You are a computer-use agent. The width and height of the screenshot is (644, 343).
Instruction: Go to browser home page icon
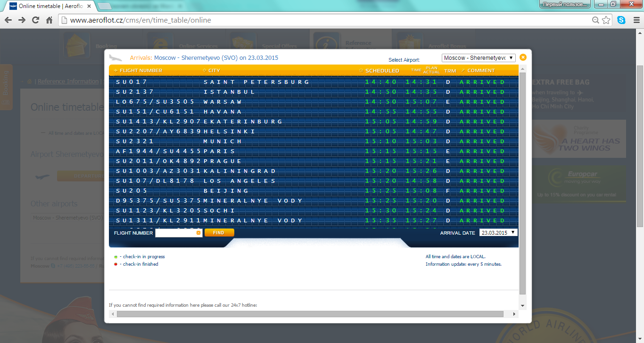[49, 20]
